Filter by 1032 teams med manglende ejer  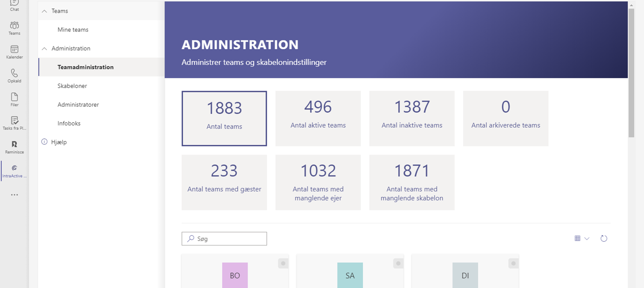coord(318,183)
